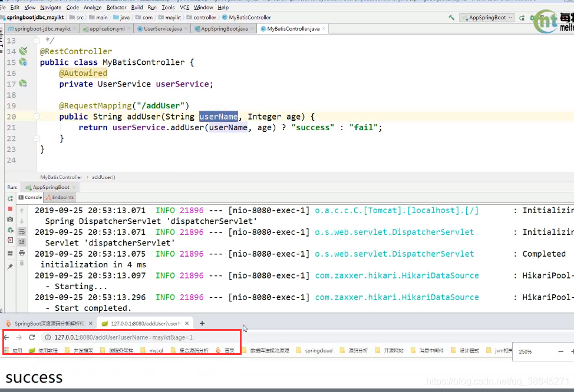Reload the browser page
Screen dimensions: 574x392
pos(32,337)
